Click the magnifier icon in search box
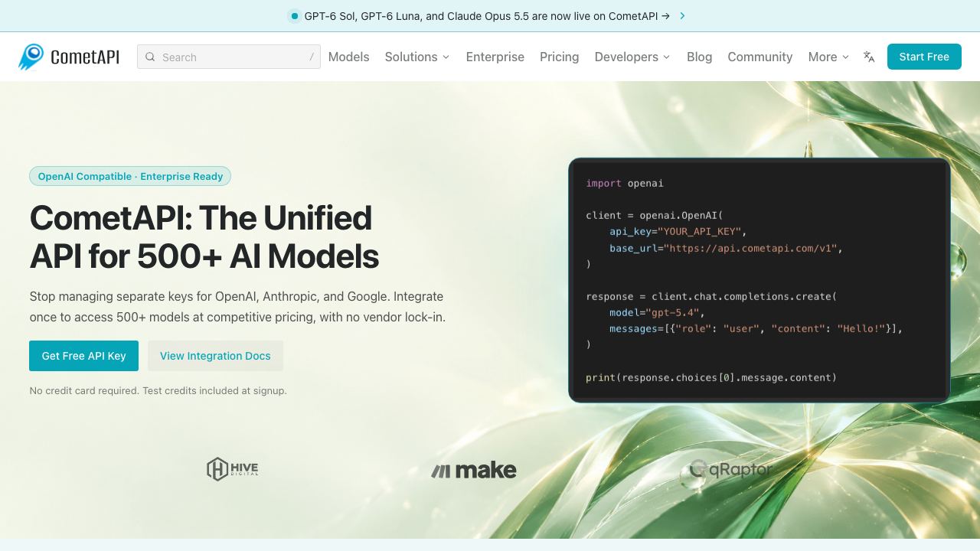The height and width of the screenshot is (551, 980). tap(150, 57)
